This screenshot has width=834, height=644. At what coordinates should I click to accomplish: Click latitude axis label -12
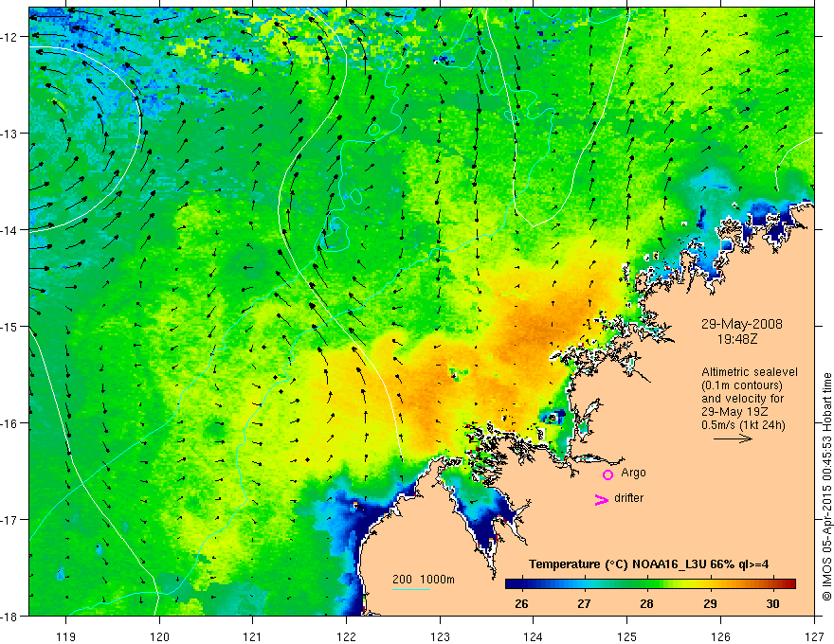(x=9, y=37)
